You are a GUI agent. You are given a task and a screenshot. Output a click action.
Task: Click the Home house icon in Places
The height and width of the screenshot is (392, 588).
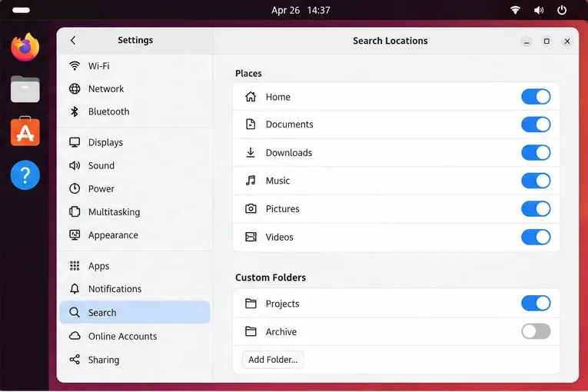click(x=251, y=97)
